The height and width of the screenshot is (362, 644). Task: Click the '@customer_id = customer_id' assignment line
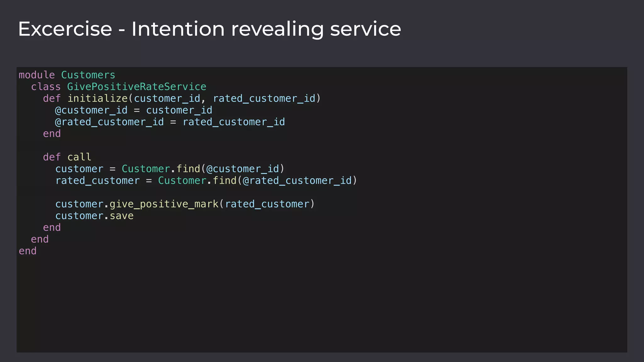click(134, 110)
